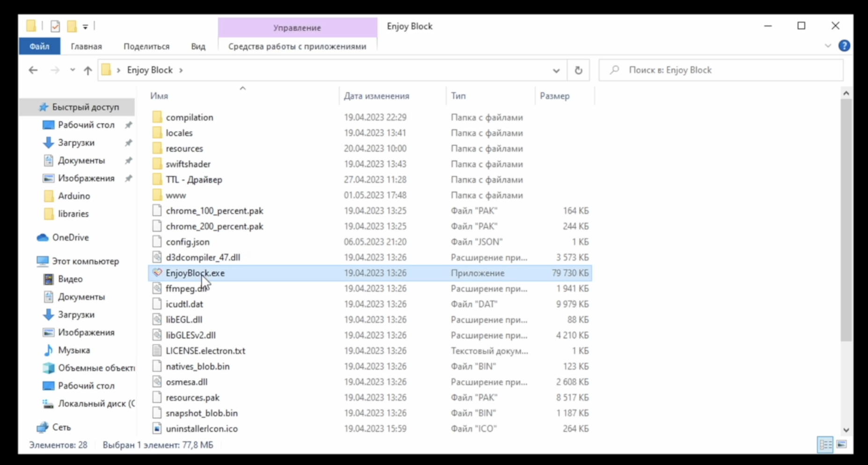The width and height of the screenshot is (868, 465).
Task: Click the scroll down arrow of file list
Action: coord(846,430)
